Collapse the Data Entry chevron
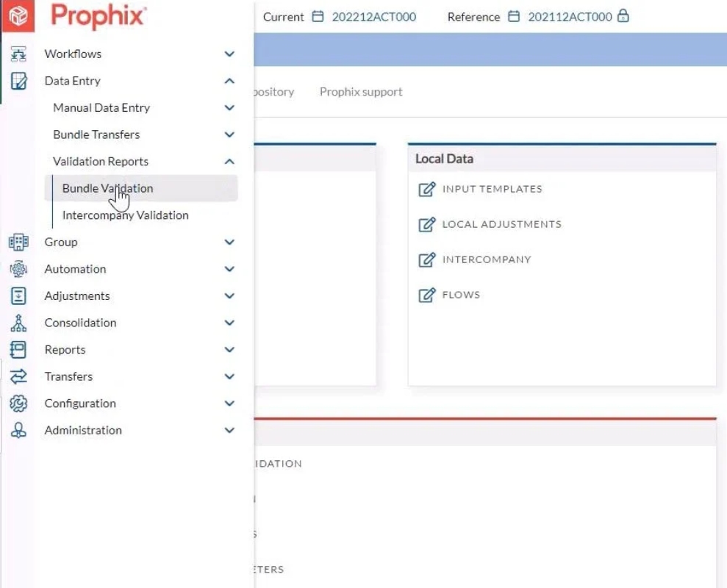Viewport: 727px width, 588px height. (x=229, y=81)
